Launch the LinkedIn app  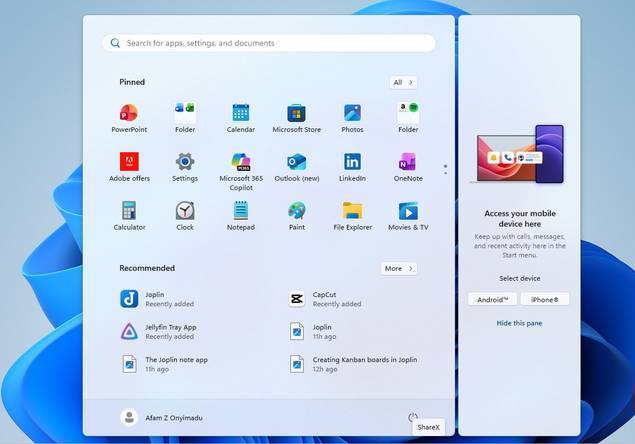[x=352, y=167]
